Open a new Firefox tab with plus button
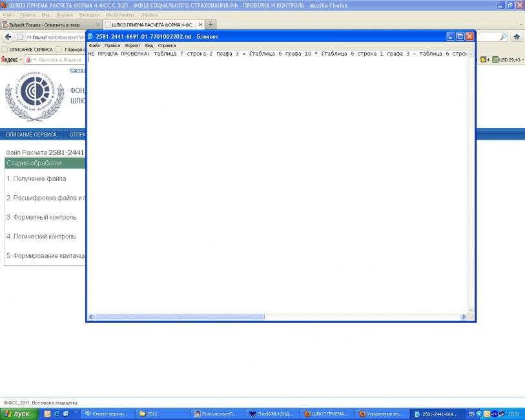 [211, 25]
